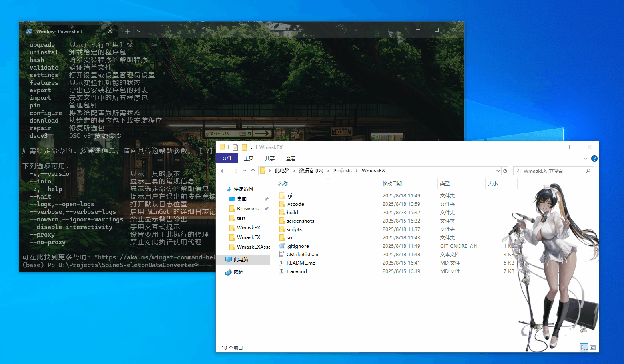Expand the address bar history dropdown
Viewport: 624px width, 364px height.
point(498,171)
